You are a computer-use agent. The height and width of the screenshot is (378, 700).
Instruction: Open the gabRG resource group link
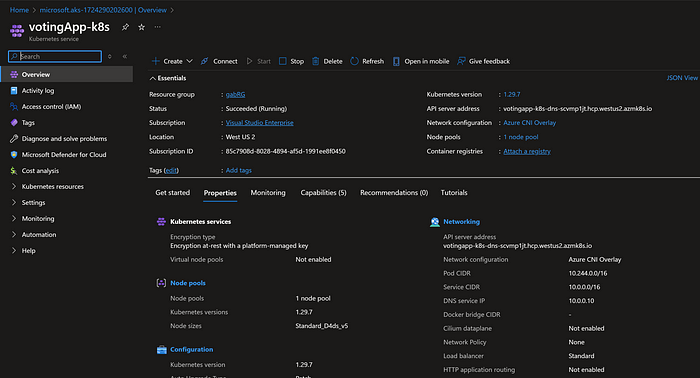[x=235, y=95]
